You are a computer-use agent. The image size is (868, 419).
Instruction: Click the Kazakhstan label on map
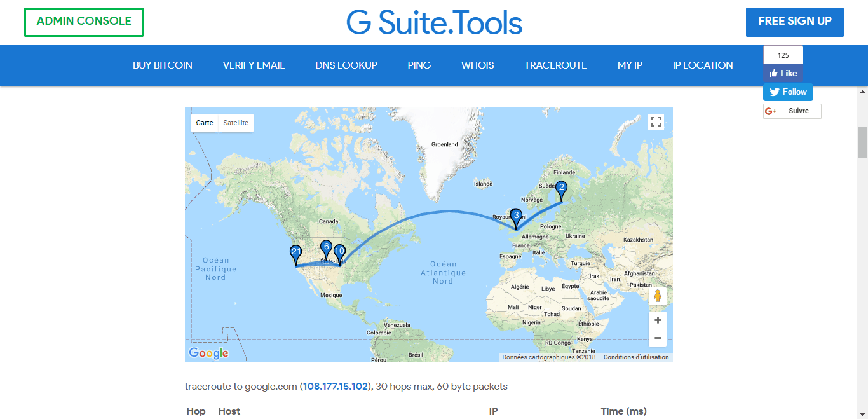pyautogui.click(x=638, y=240)
